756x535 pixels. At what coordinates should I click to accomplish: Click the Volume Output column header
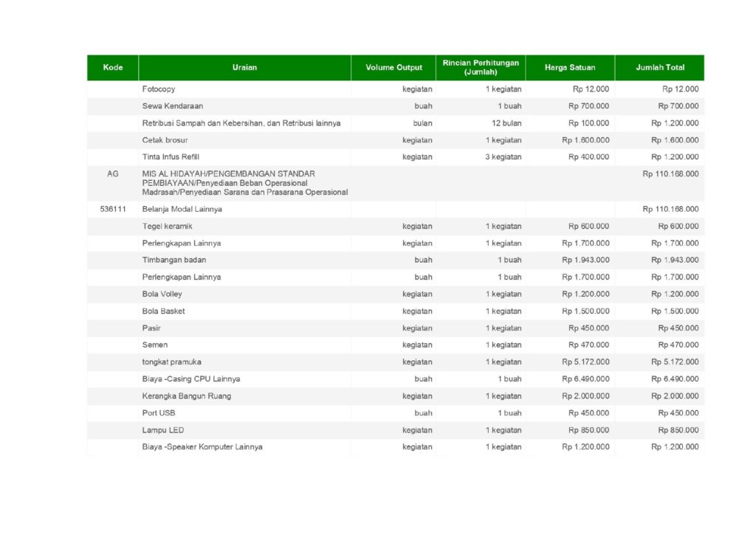[x=394, y=67]
